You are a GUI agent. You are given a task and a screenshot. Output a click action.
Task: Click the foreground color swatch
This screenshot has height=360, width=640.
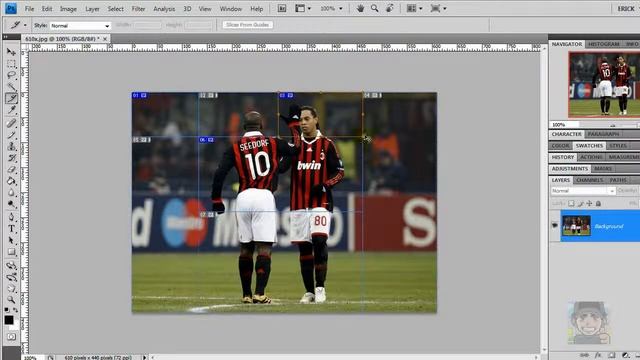point(9,320)
